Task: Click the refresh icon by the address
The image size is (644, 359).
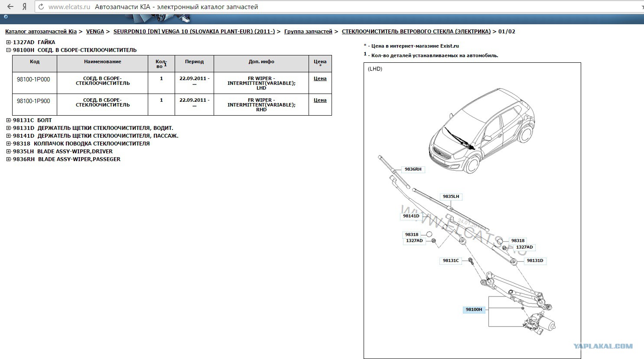Action: click(x=41, y=6)
